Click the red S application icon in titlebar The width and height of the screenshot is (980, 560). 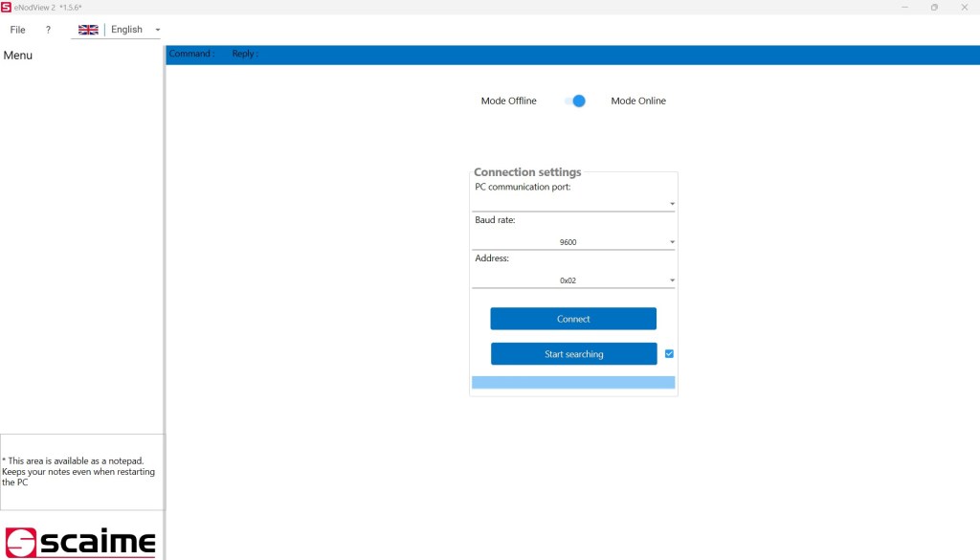pyautogui.click(x=9, y=7)
